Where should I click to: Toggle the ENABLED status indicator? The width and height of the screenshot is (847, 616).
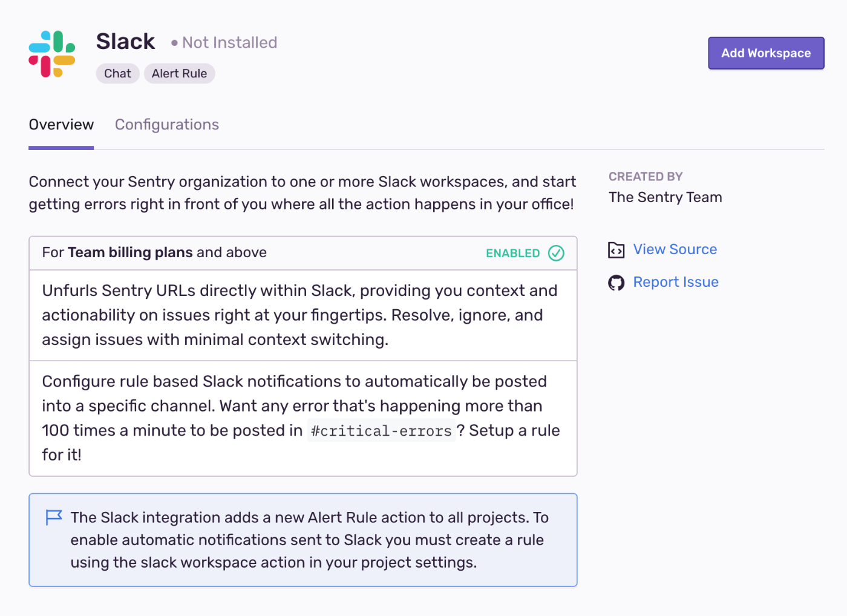512,253
